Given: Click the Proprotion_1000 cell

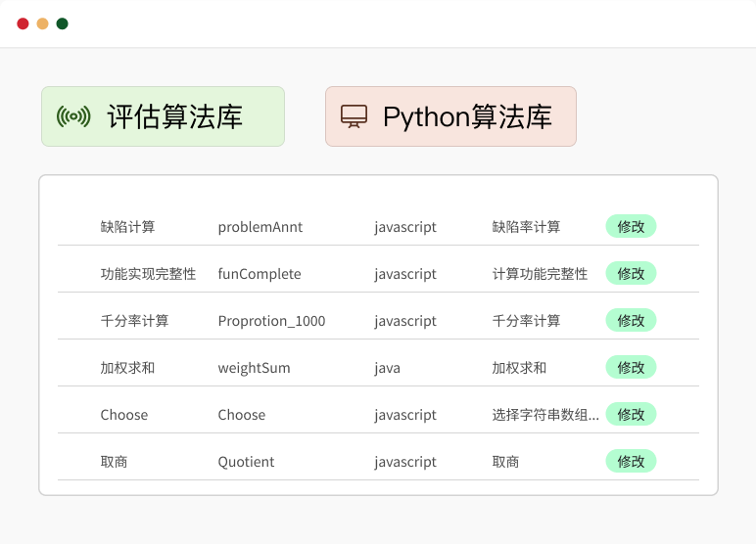Looking at the screenshot, I should click(271, 321).
